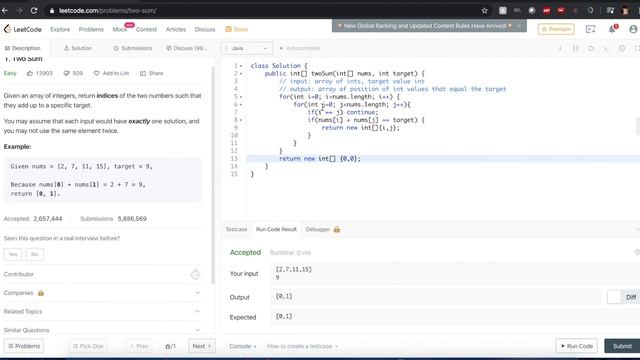Answer Yes to seen in interview

click(x=13, y=254)
